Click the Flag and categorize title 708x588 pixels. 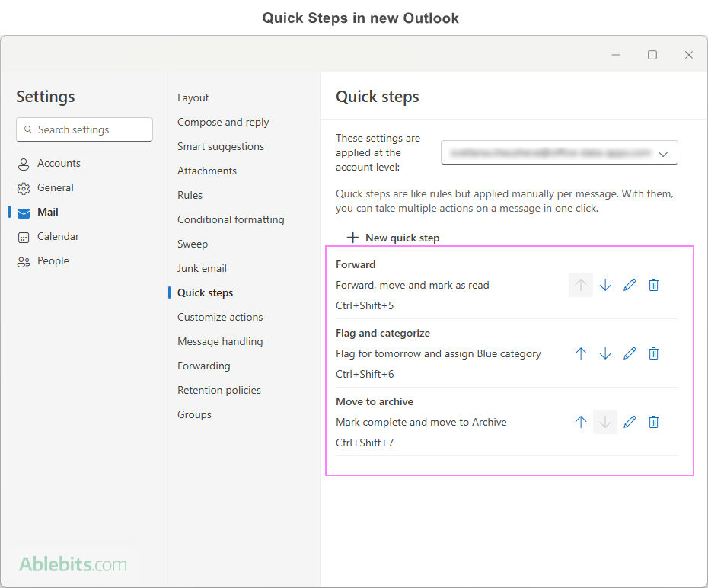383,333
